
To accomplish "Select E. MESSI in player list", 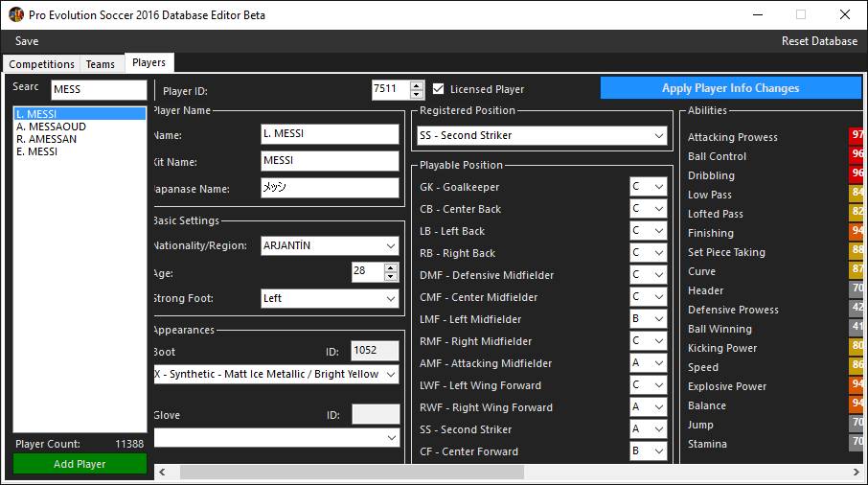I will tap(80, 151).
